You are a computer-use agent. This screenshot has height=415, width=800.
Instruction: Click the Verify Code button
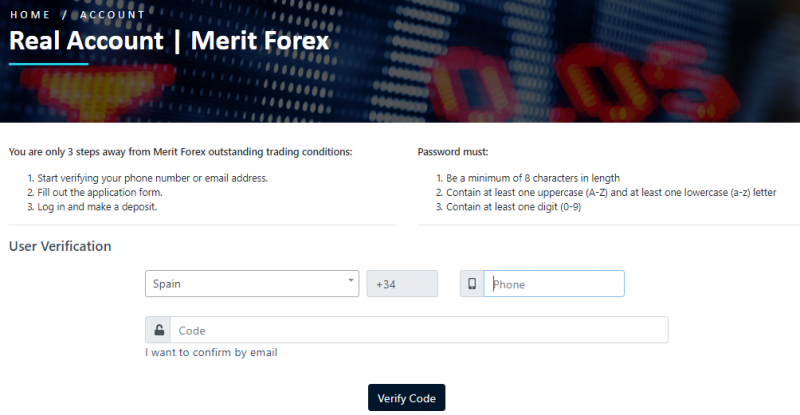pos(407,398)
